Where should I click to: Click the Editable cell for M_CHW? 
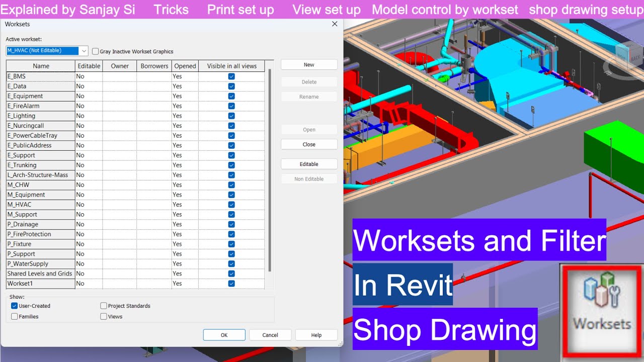pyautogui.click(x=89, y=185)
